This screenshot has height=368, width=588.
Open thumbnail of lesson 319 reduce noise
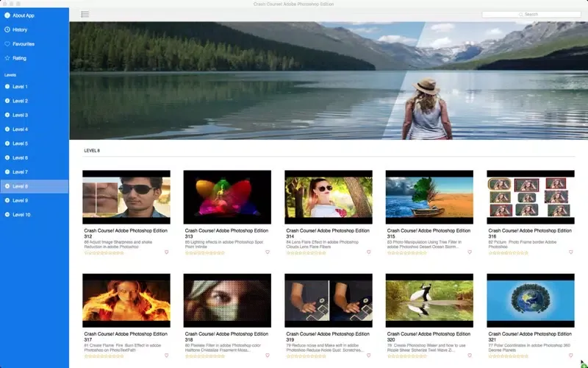click(x=329, y=300)
